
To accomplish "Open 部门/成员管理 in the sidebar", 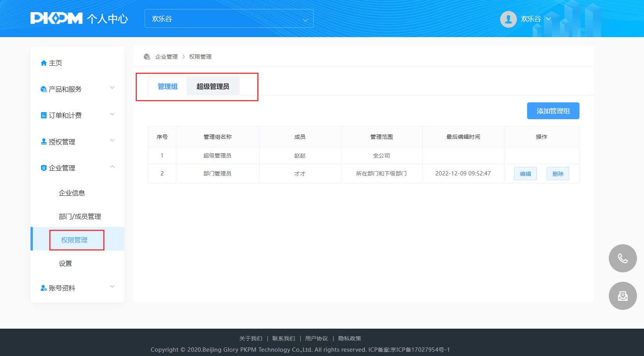I will tap(80, 216).
